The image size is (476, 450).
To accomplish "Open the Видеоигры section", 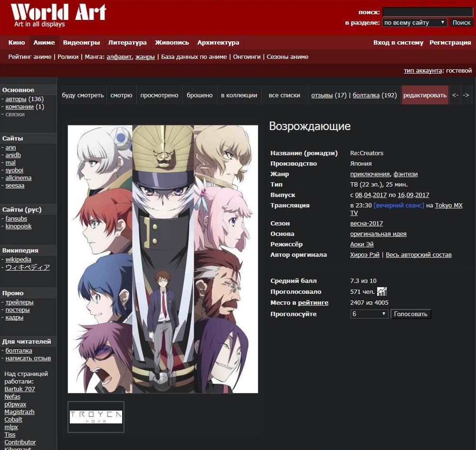I will (x=81, y=42).
